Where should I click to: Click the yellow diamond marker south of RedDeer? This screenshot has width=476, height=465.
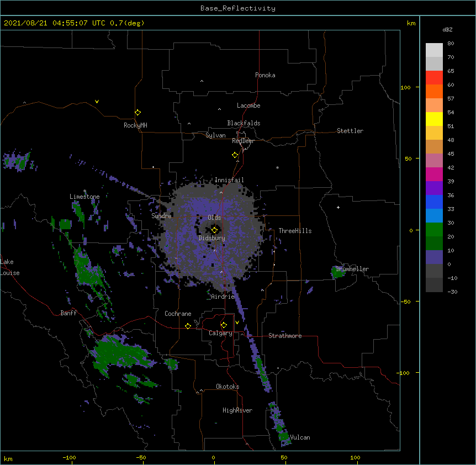pos(235,155)
